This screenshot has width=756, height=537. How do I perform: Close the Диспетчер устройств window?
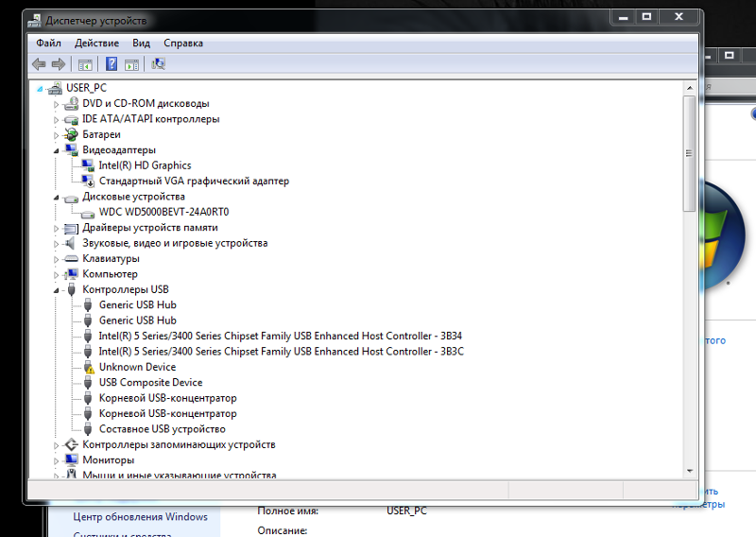(679, 17)
